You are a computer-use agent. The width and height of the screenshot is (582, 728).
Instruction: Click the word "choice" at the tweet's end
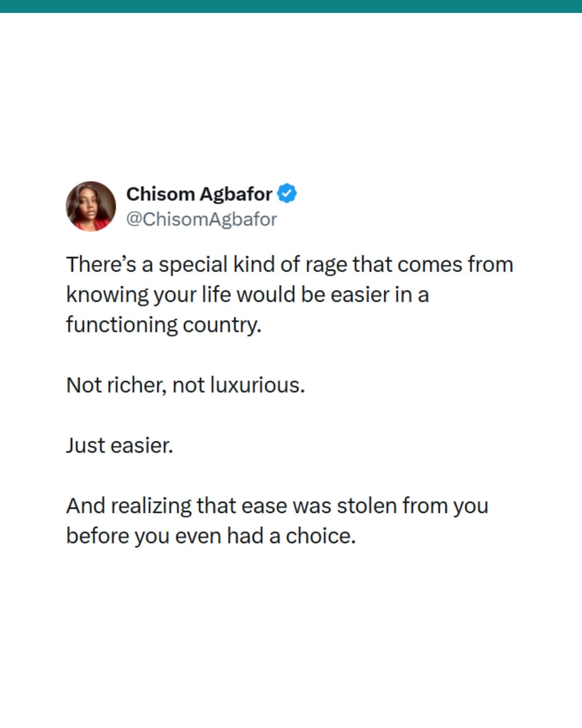318,536
